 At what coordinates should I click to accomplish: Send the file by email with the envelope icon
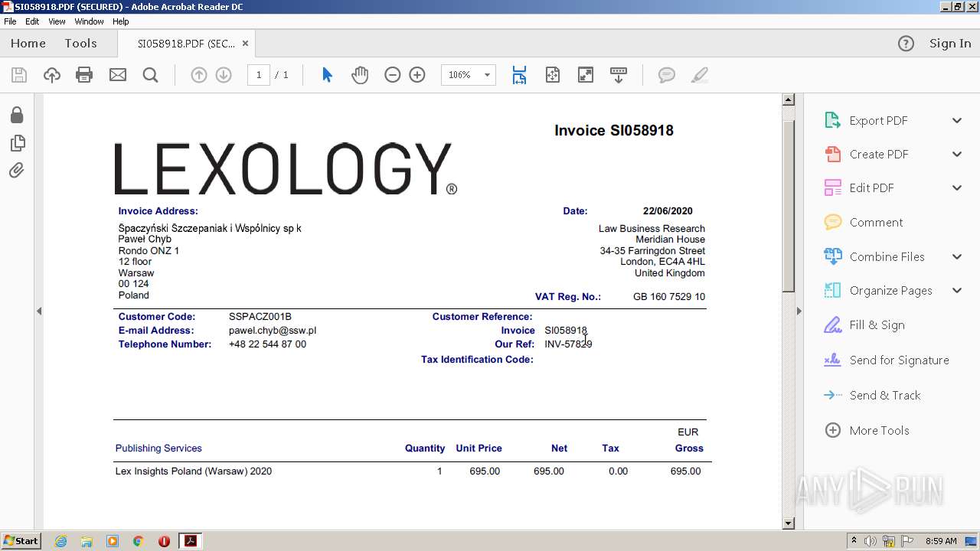click(x=117, y=75)
